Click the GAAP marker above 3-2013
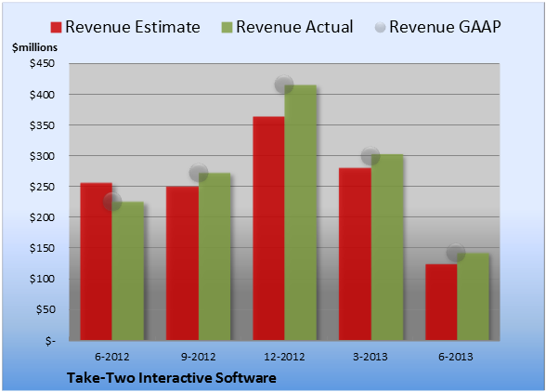546x392 pixels. (370, 156)
